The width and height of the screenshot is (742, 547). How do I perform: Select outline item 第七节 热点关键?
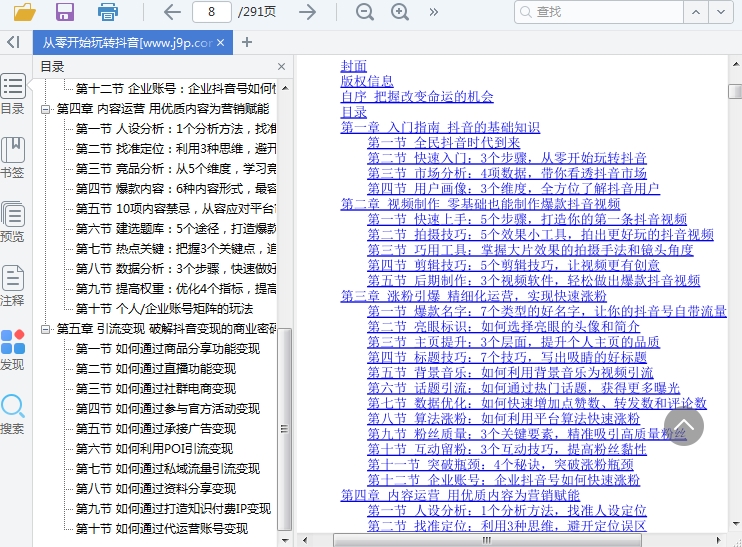point(176,249)
